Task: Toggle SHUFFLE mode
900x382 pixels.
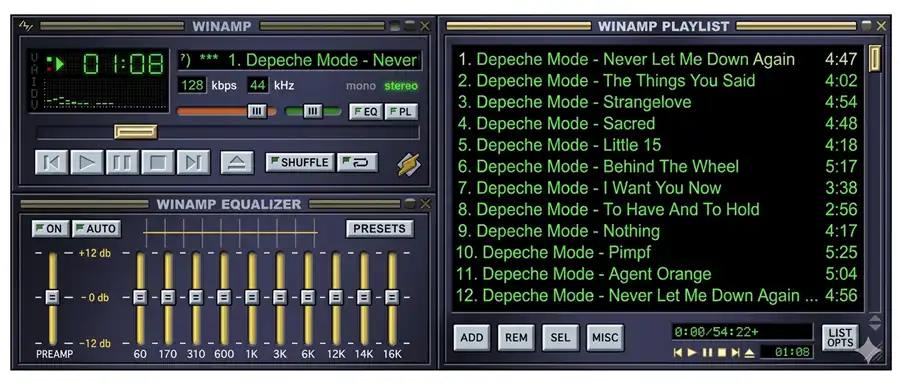Action: [x=300, y=162]
